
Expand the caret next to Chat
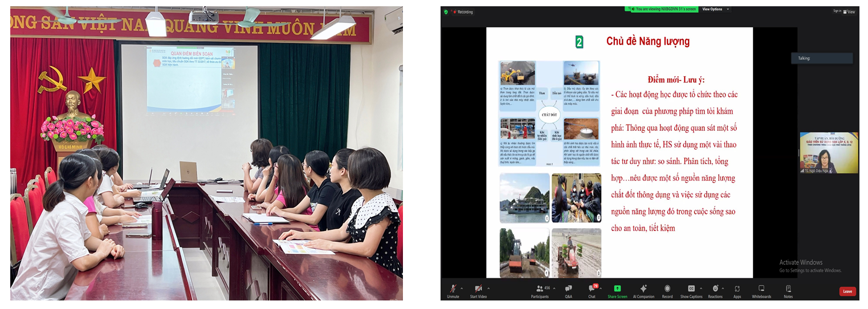[x=602, y=288]
